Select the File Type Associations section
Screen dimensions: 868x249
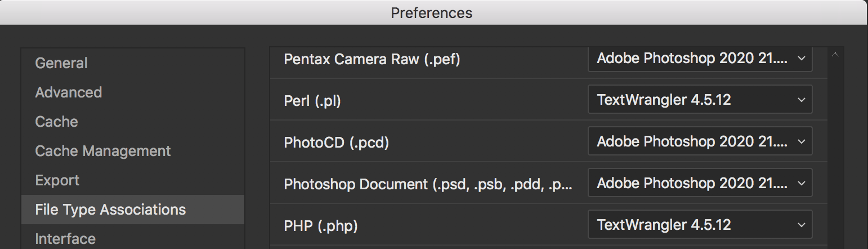(110, 210)
